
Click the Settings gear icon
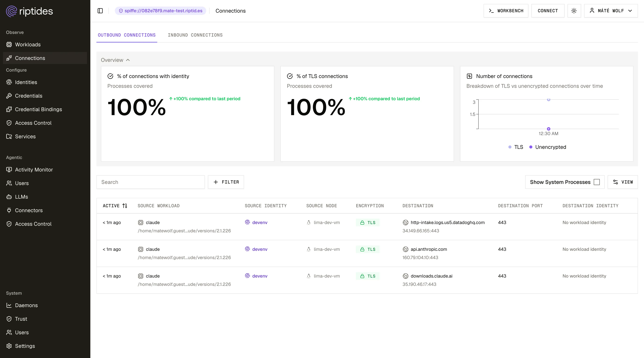(9, 346)
